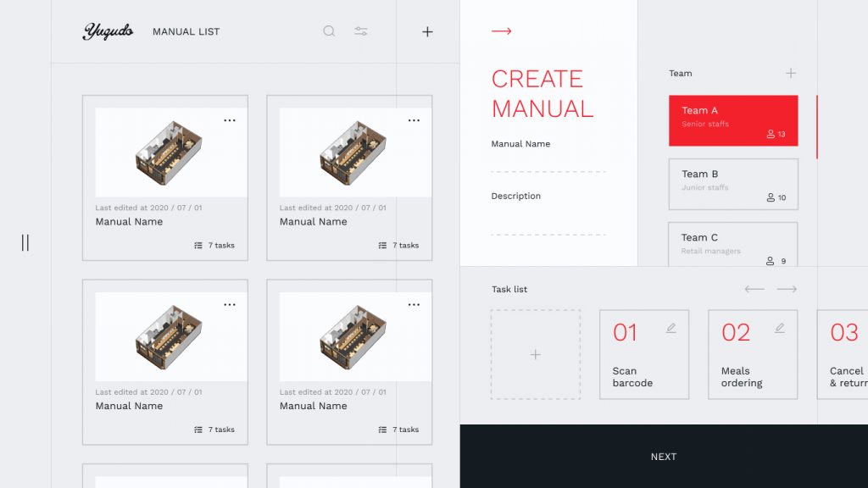The image size is (868, 488).
Task: Go to previous tasks with left arrow
Action: [754, 289]
